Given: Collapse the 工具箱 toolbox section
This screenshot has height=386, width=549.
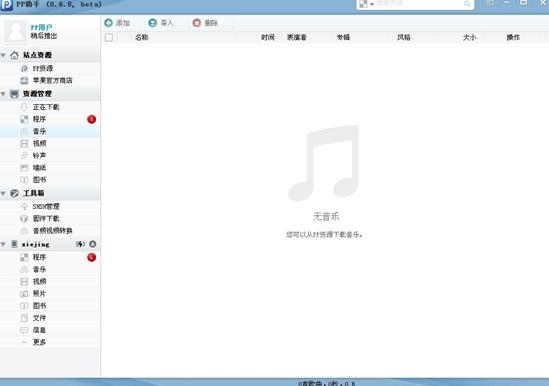Looking at the screenshot, I should pyautogui.click(x=4, y=193).
